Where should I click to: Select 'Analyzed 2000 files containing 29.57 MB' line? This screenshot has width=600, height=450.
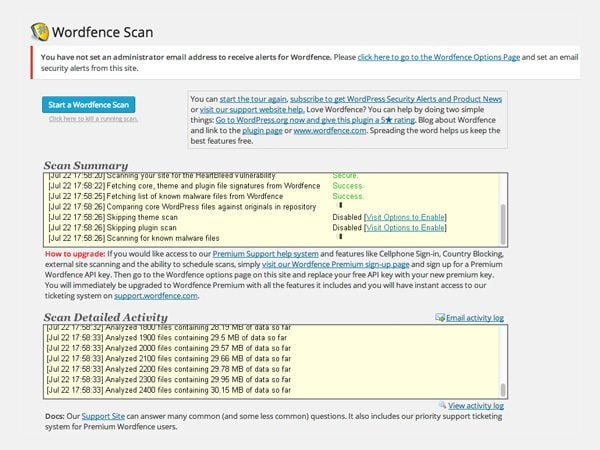pos(168,348)
